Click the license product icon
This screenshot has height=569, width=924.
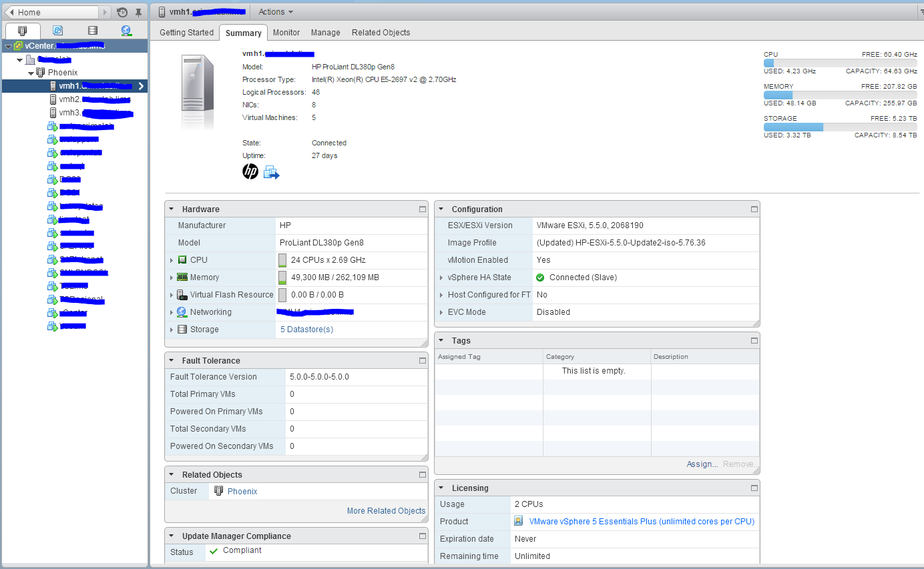tap(519, 521)
